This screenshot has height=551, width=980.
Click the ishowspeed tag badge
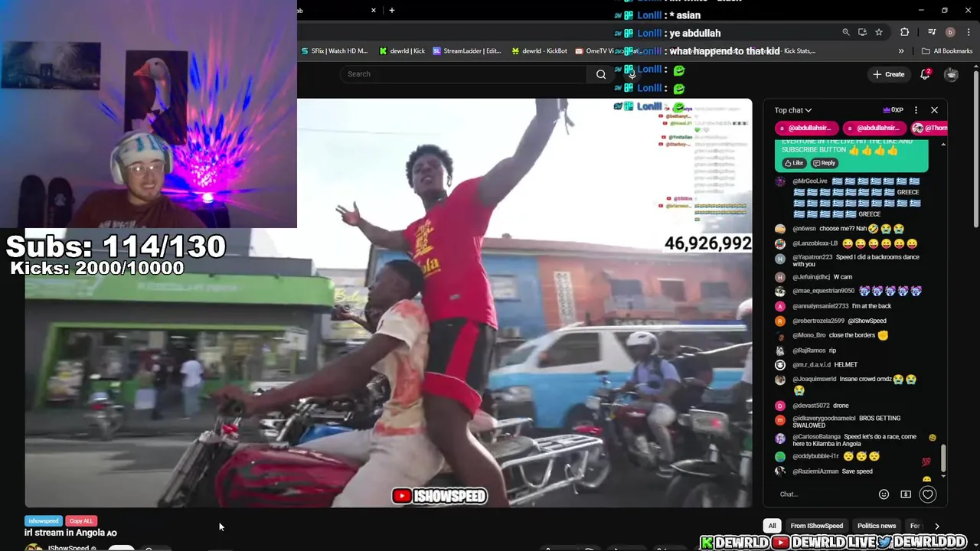click(x=44, y=520)
